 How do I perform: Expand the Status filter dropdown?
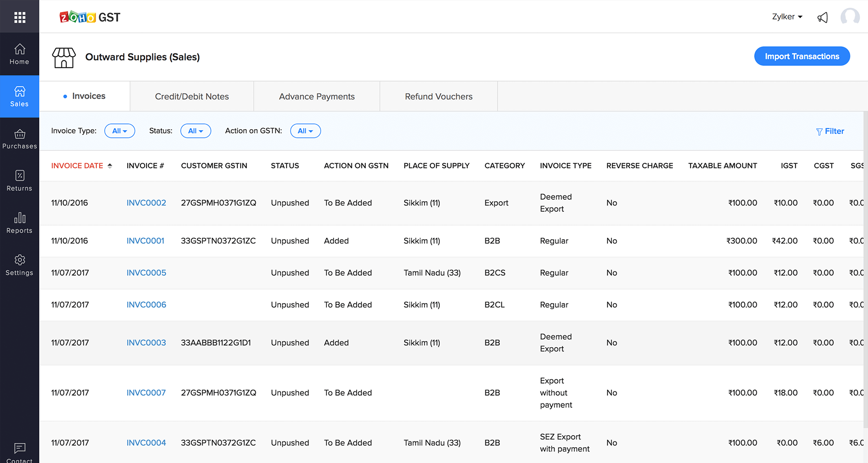[195, 131]
